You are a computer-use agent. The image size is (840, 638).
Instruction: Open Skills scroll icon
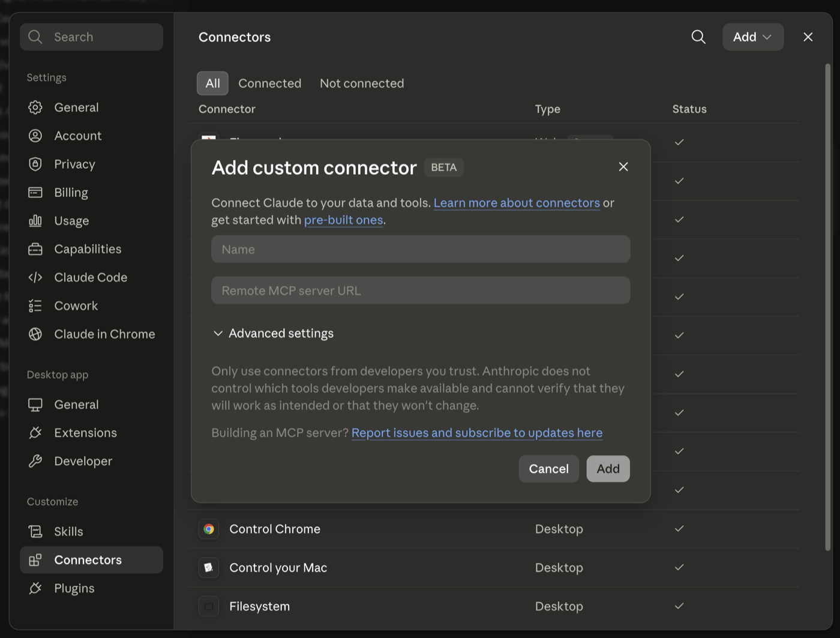pyautogui.click(x=35, y=531)
